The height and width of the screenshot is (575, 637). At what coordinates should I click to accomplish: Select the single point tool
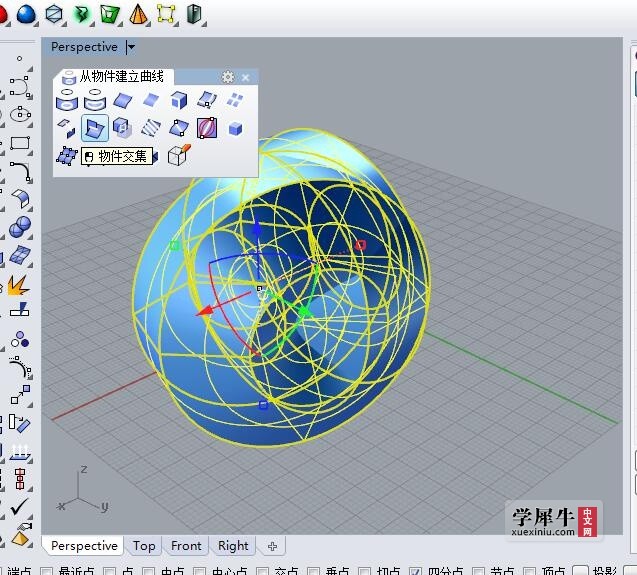tap(19, 59)
